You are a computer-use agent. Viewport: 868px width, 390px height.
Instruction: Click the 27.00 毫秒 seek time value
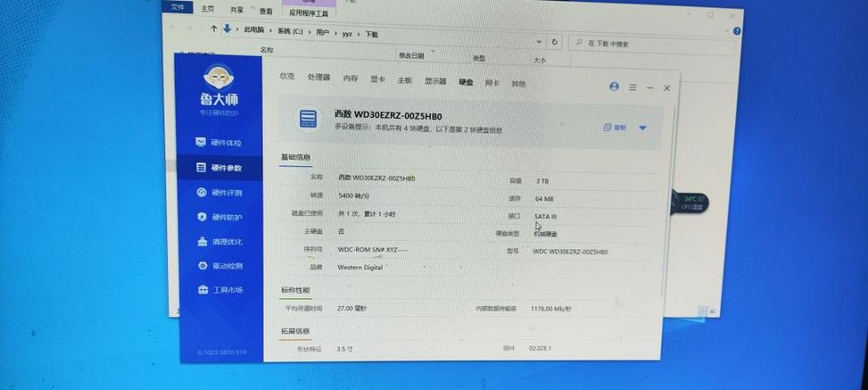[x=351, y=308]
